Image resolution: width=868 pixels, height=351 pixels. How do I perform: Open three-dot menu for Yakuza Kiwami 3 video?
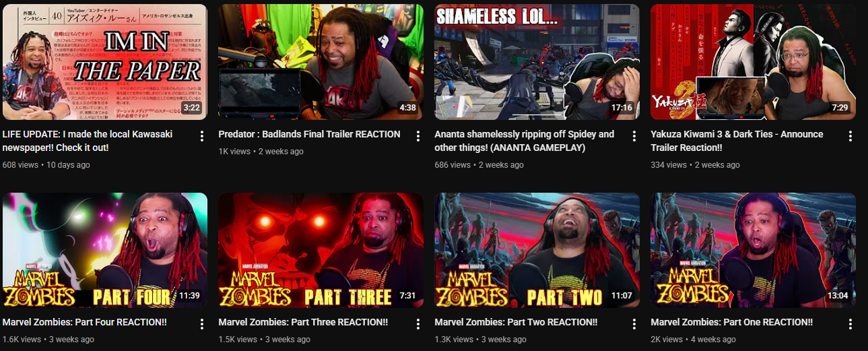(x=850, y=136)
